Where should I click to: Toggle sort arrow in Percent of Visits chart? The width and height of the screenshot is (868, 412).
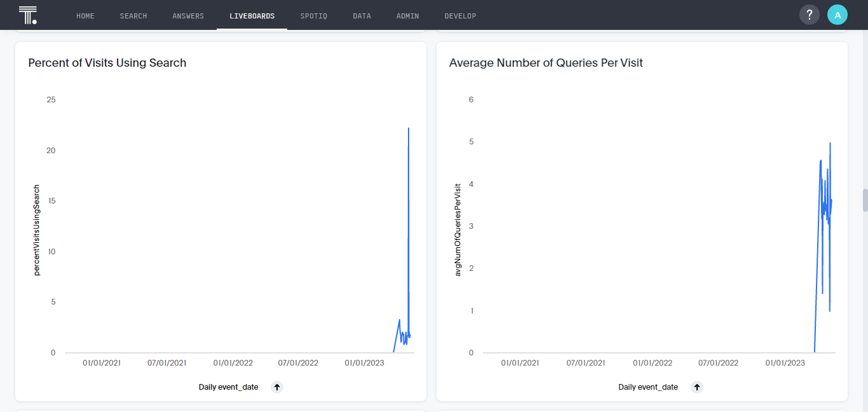tap(277, 387)
